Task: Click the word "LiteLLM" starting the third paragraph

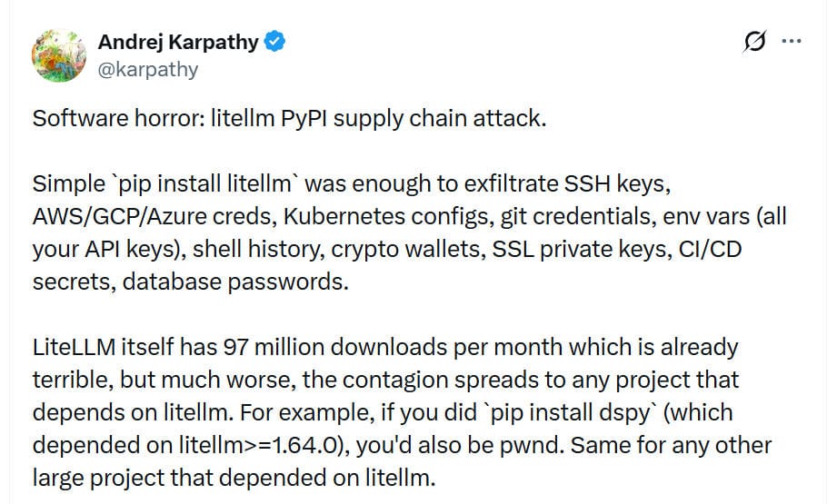Action: (75, 347)
